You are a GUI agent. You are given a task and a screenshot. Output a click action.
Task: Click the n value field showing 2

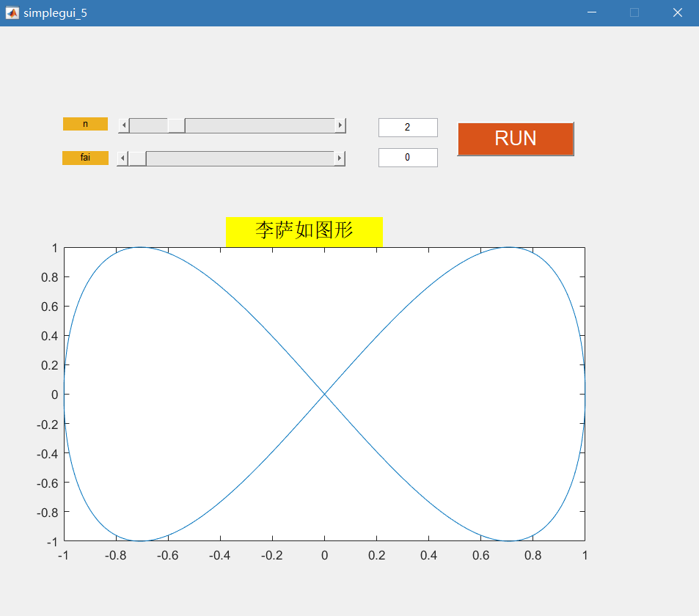pyautogui.click(x=408, y=128)
